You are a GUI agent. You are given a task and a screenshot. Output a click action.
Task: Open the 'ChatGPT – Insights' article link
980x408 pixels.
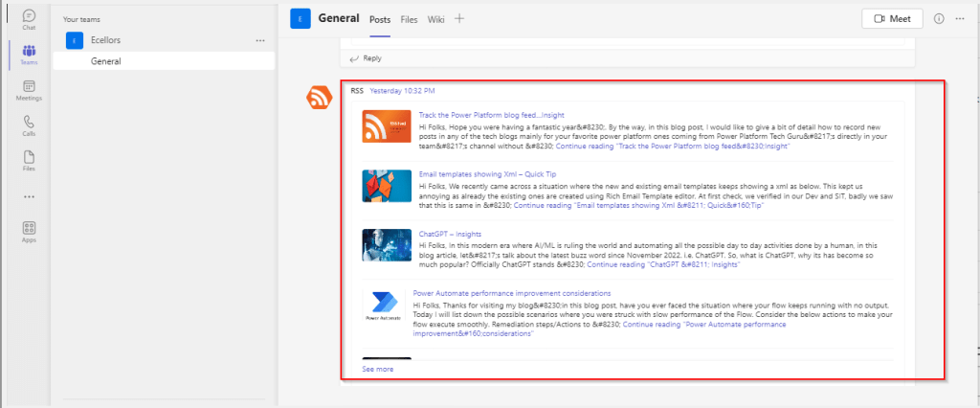click(x=450, y=234)
